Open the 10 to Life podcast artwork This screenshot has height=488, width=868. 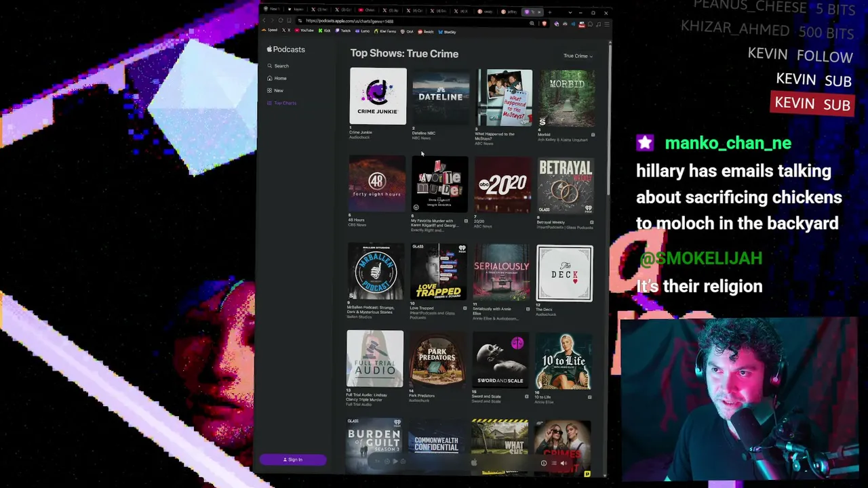point(563,361)
